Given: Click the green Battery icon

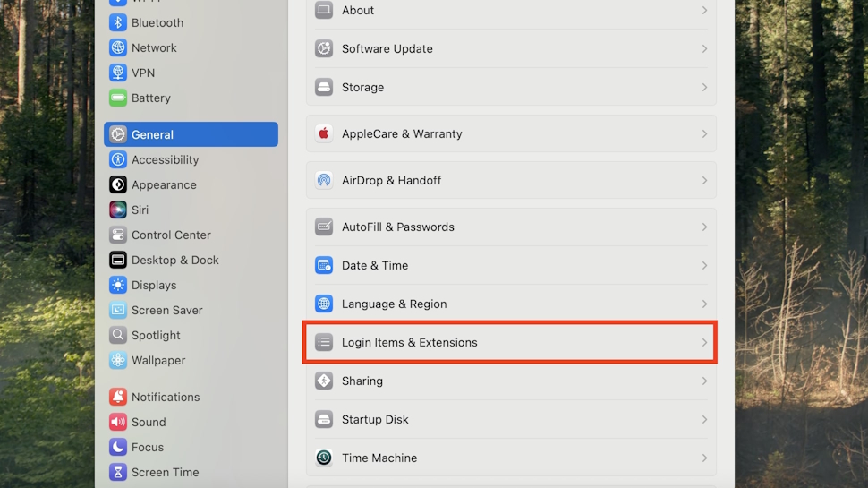Looking at the screenshot, I should [117, 98].
